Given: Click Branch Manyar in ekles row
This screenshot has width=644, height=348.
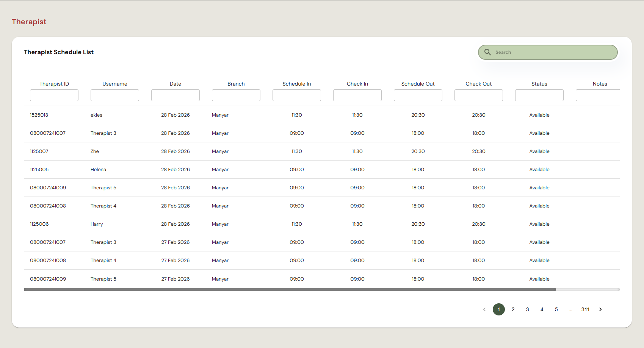Looking at the screenshot, I should (220, 115).
